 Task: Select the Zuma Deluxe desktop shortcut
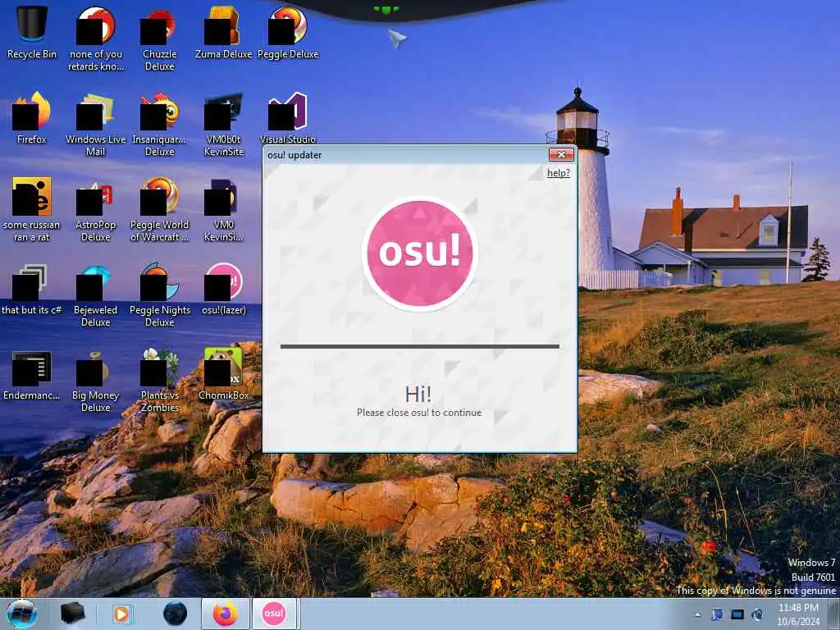[223, 32]
